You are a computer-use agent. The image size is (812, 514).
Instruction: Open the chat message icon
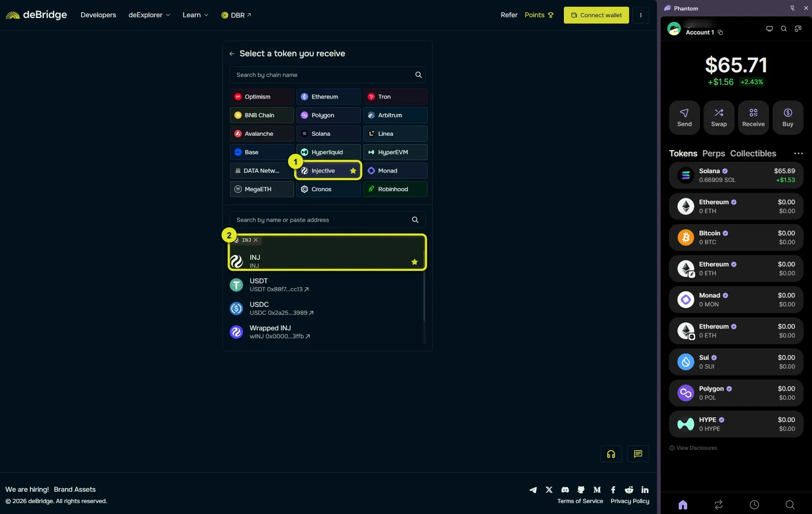(x=638, y=454)
